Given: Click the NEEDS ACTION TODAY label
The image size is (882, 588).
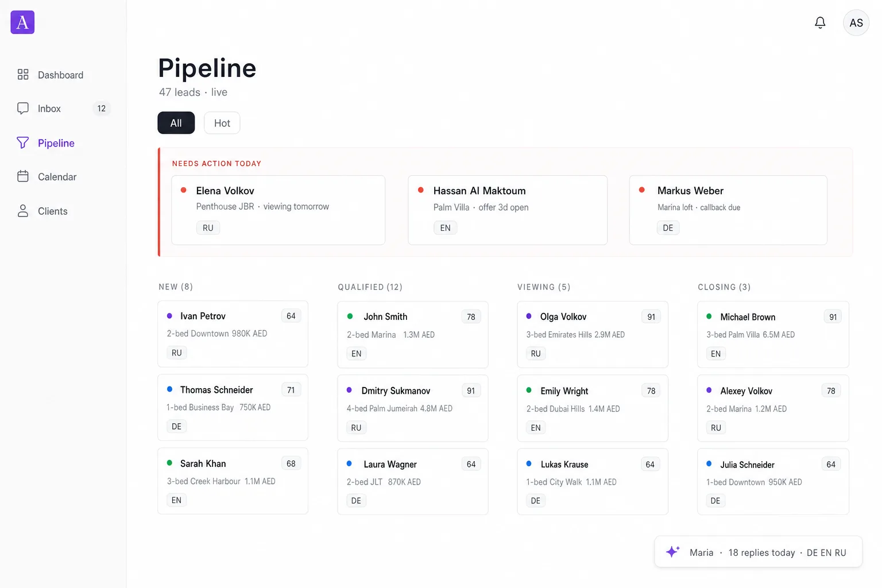Looking at the screenshot, I should (x=216, y=164).
